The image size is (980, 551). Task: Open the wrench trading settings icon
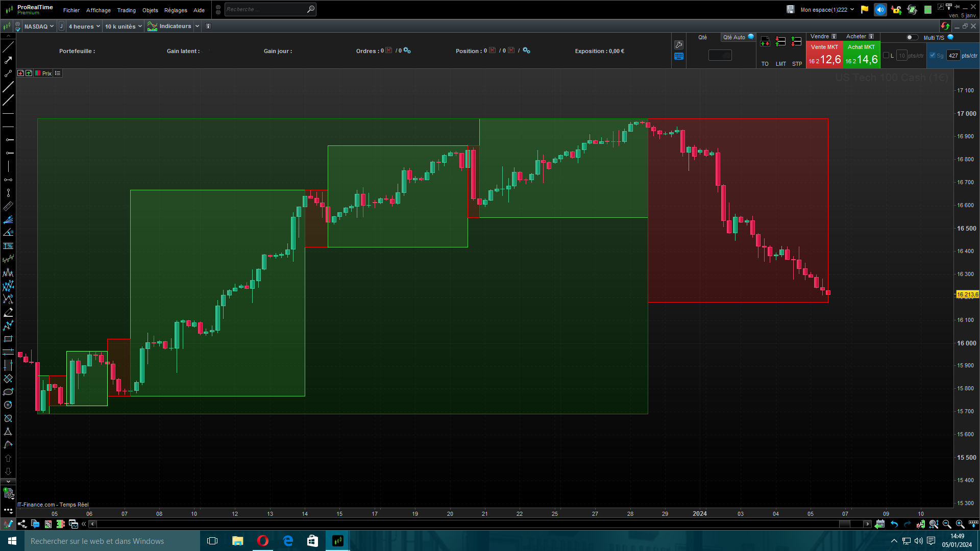pos(679,45)
